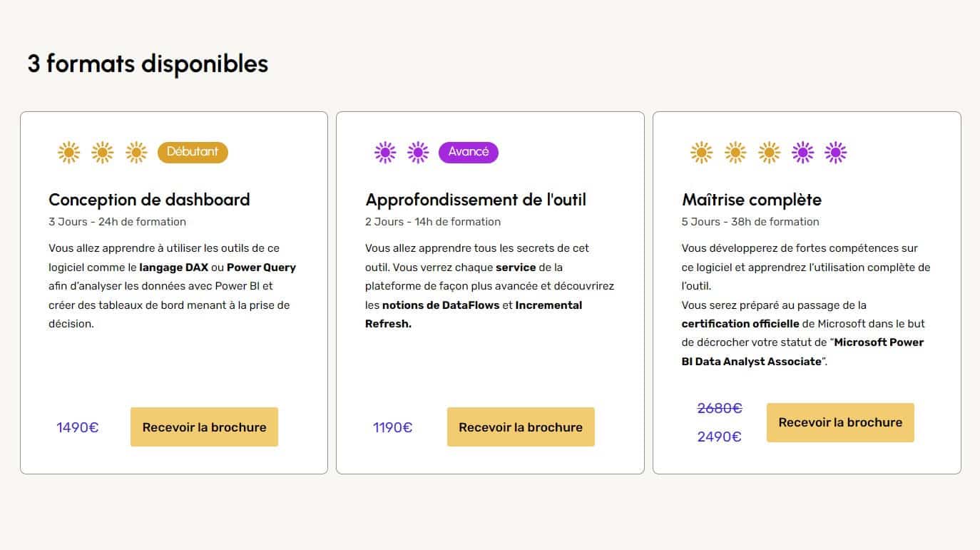
Task: Request brochure for Approfondissement de l'outil
Action: click(521, 427)
